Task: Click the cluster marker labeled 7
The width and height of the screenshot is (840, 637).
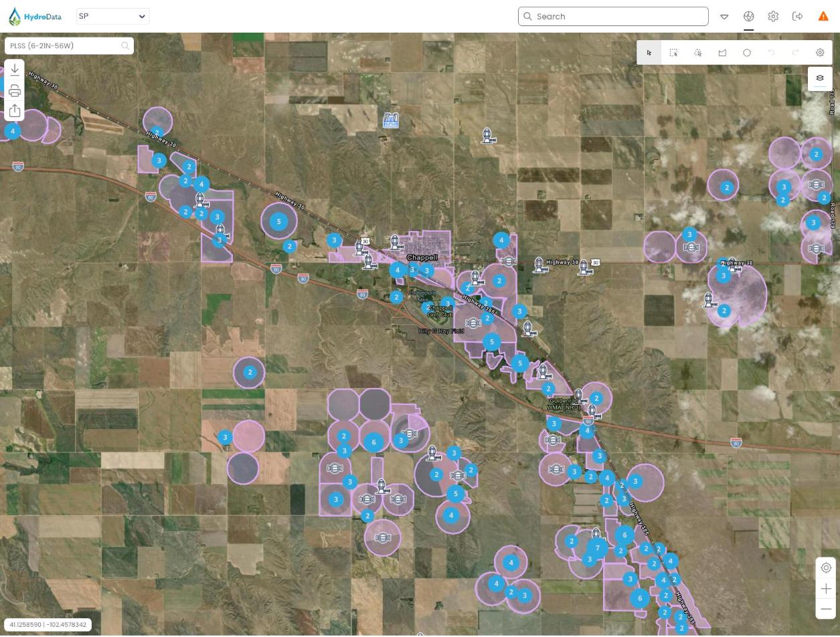Action: [x=598, y=548]
